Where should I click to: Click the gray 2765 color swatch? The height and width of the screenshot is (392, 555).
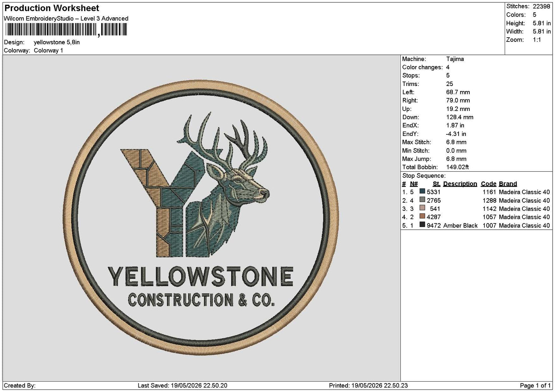pyautogui.click(x=422, y=200)
